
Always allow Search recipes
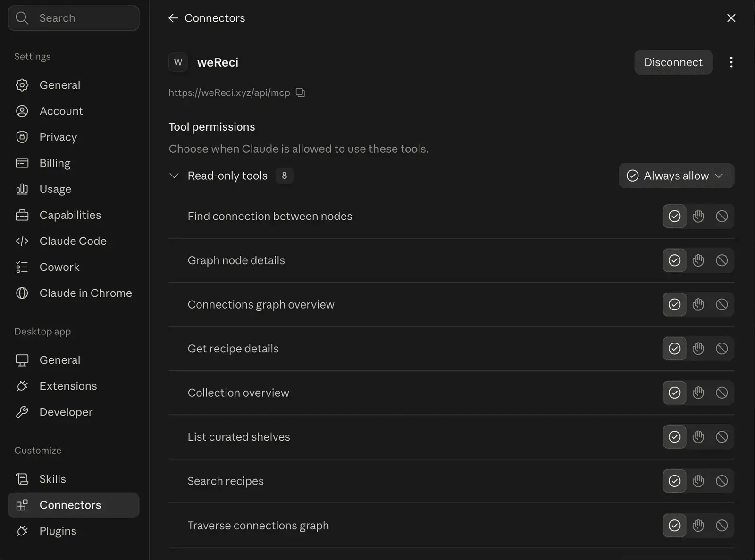pyautogui.click(x=674, y=481)
